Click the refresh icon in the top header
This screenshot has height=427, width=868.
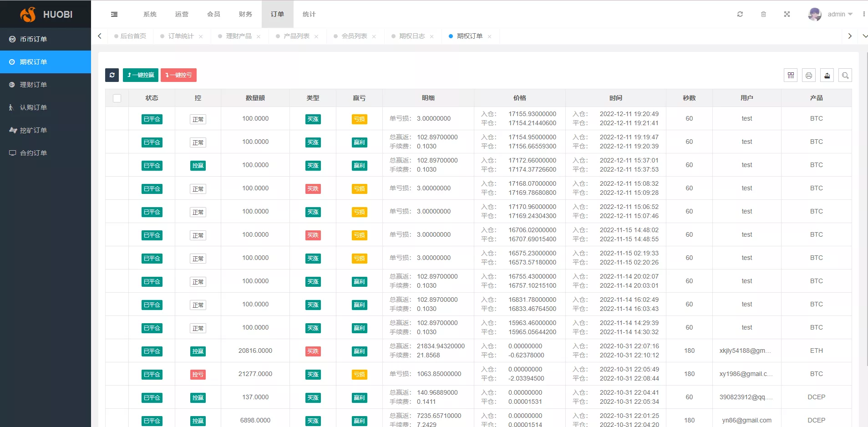[740, 14]
